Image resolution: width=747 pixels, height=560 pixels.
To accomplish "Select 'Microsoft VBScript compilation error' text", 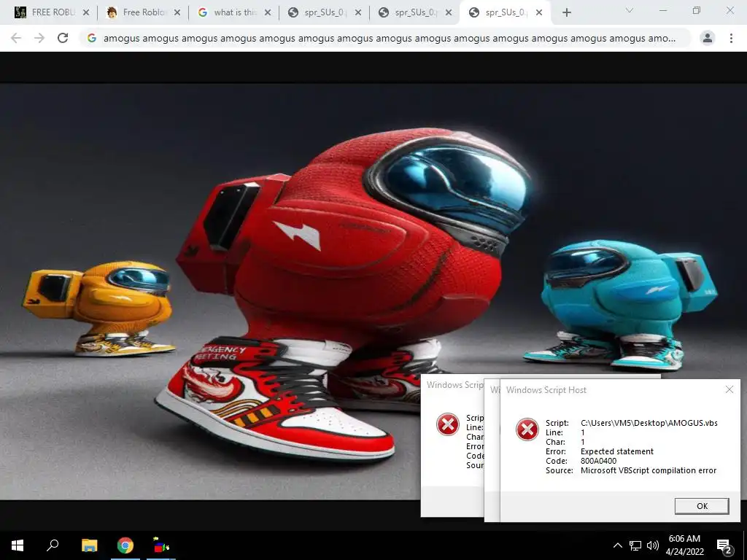I will 649,470.
